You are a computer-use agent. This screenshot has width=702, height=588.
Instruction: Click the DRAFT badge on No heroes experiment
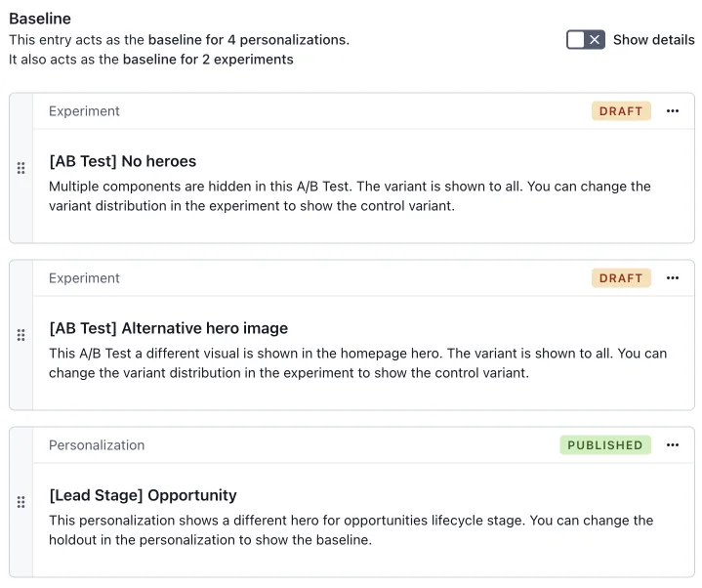click(621, 111)
